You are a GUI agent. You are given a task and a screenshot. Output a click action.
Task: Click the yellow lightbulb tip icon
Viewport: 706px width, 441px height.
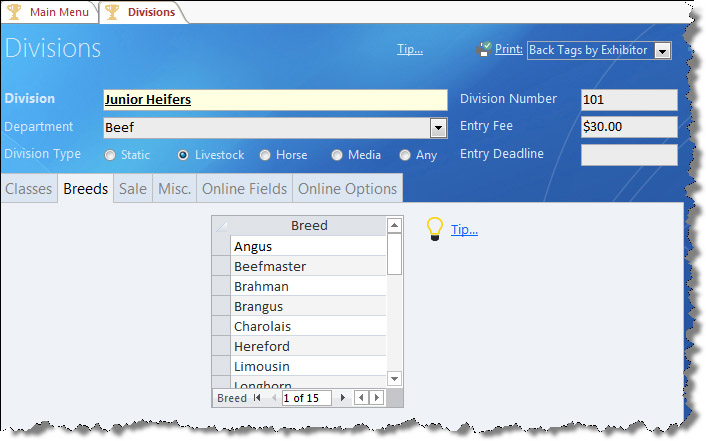coord(435,230)
